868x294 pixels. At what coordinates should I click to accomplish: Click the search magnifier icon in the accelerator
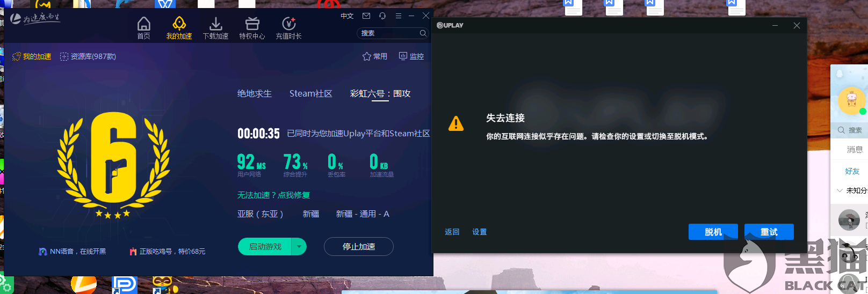(x=423, y=33)
